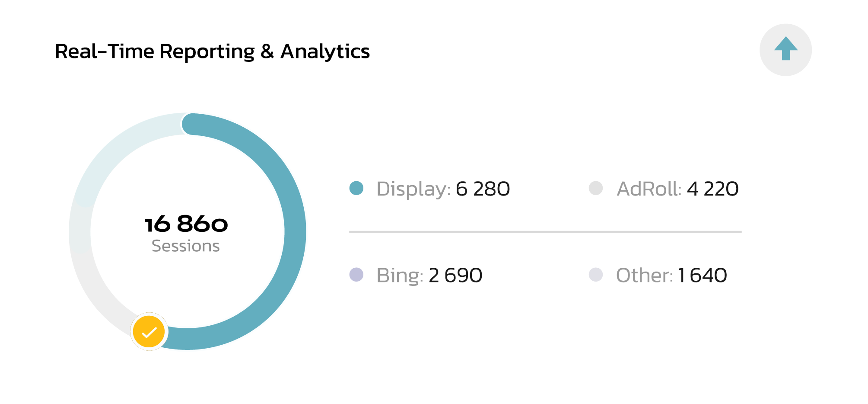The image size is (868, 404).
Task: Click the pale Other legend dot
Action: coord(596,275)
